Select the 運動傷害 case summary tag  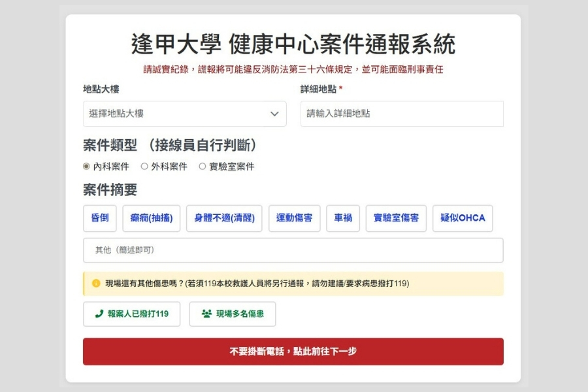click(294, 218)
